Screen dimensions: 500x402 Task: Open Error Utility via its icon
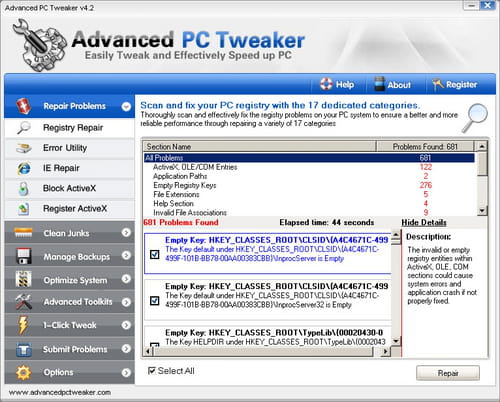coord(24,148)
